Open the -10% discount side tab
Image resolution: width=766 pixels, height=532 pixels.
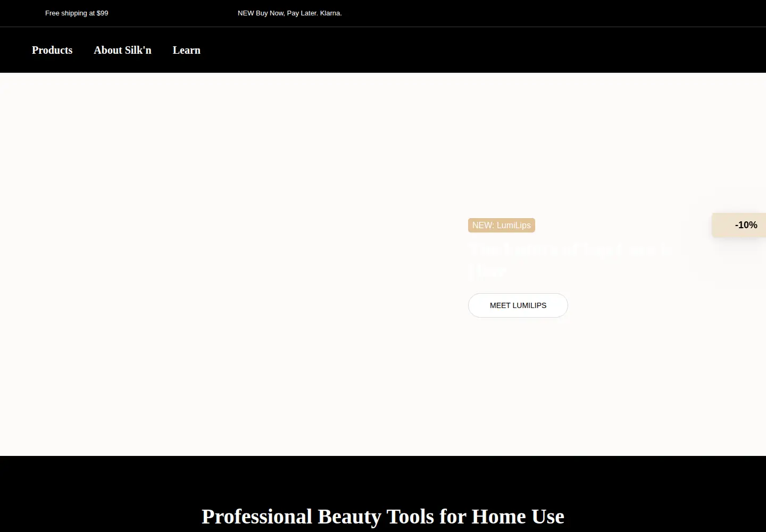point(739,225)
